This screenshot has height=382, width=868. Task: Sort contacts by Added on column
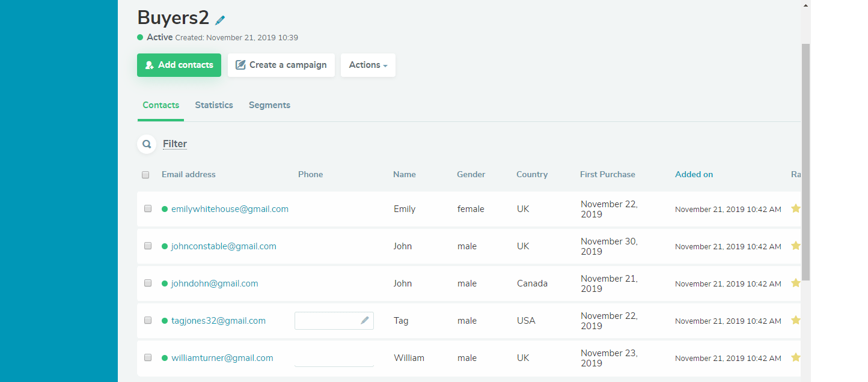(x=694, y=174)
